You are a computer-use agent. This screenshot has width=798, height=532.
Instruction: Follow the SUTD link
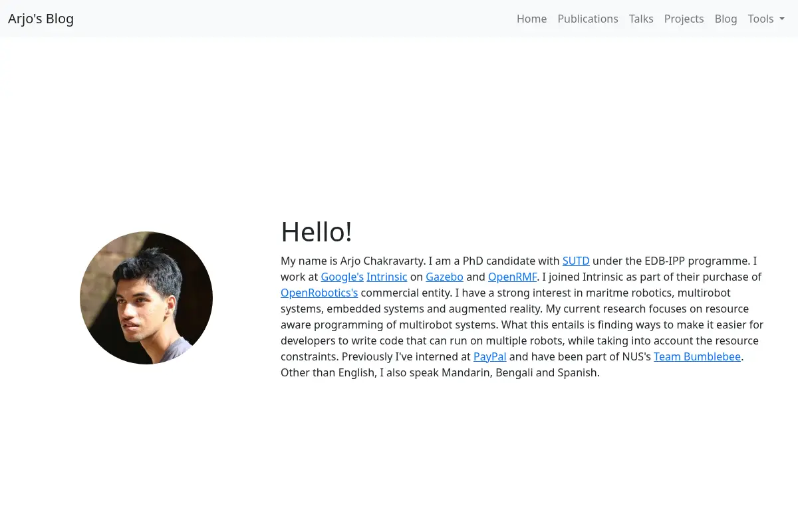pos(576,261)
